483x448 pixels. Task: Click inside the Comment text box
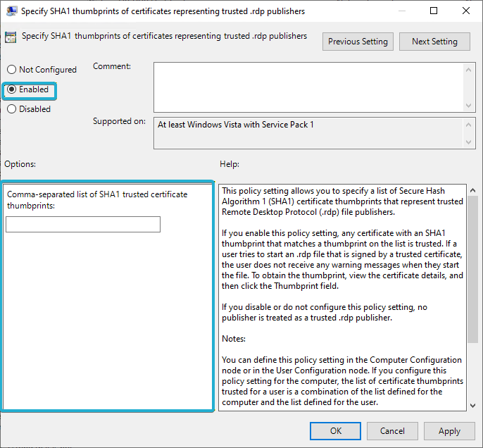coord(308,87)
